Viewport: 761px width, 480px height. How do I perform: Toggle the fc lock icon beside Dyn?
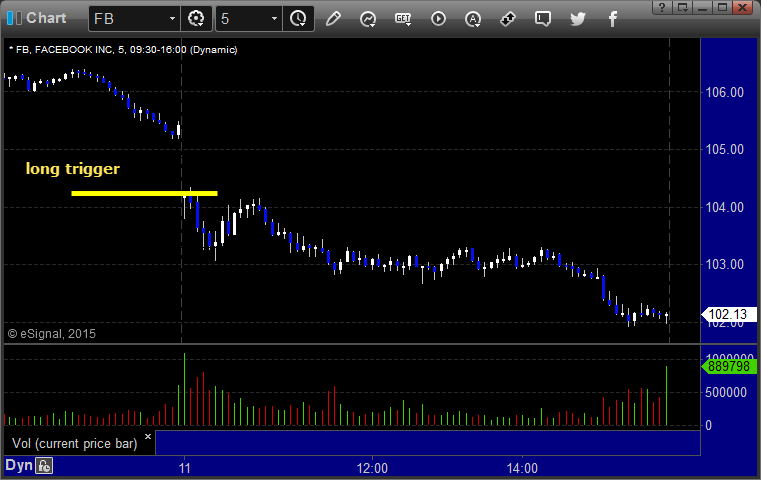tap(44, 466)
